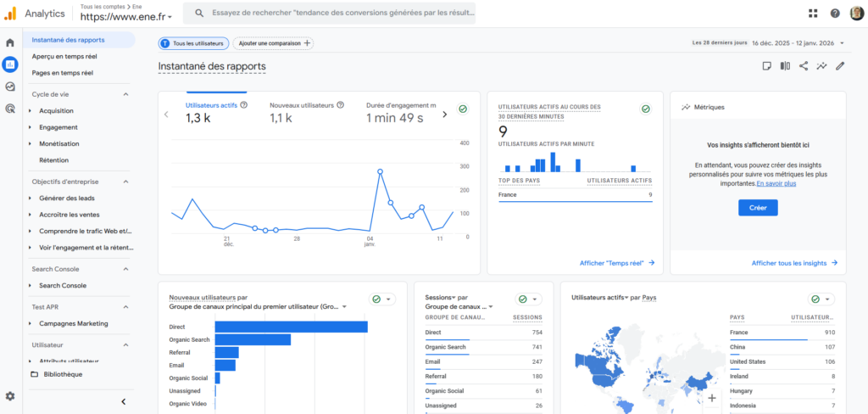Image resolution: width=868 pixels, height=414 pixels.
Task: Open the https://www.ene.fr property selector
Action: [126, 17]
